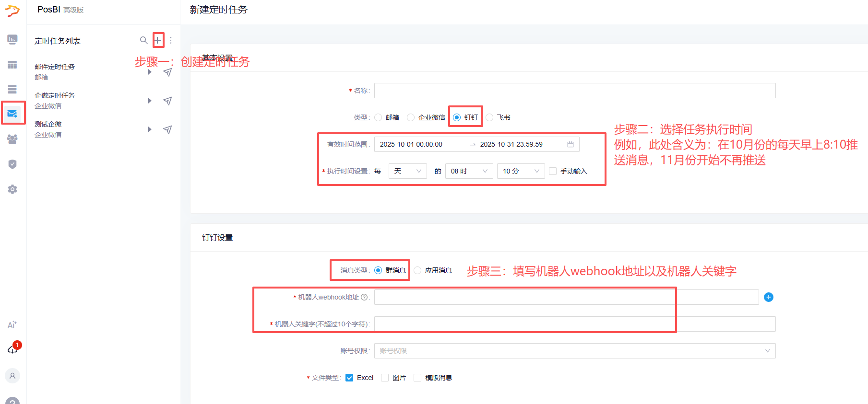The width and height of the screenshot is (868, 404).
Task: Click the 名称 input field
Action: (x=574, y=91)
